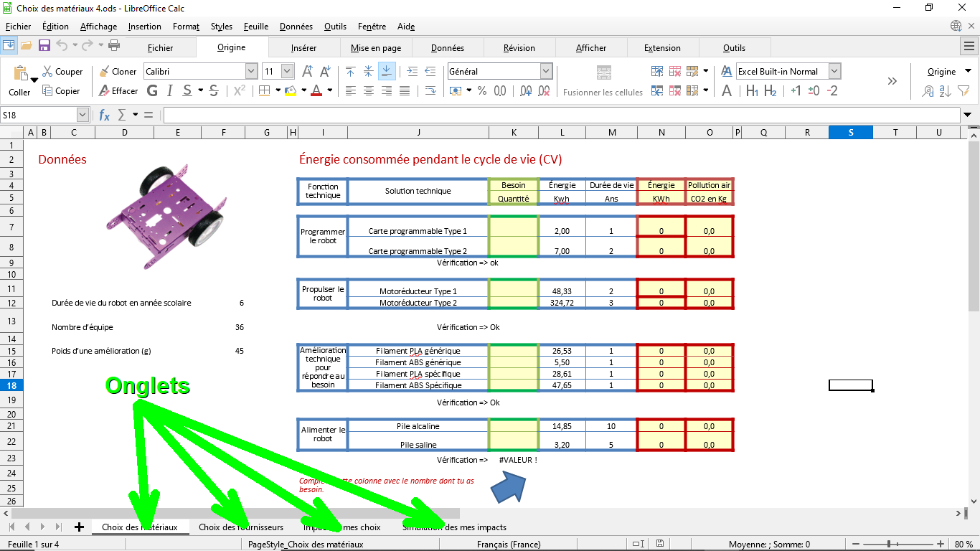Click the center horizontally alignment icon
This screenshot has width=980, height=551.
(x=369, y=91)
